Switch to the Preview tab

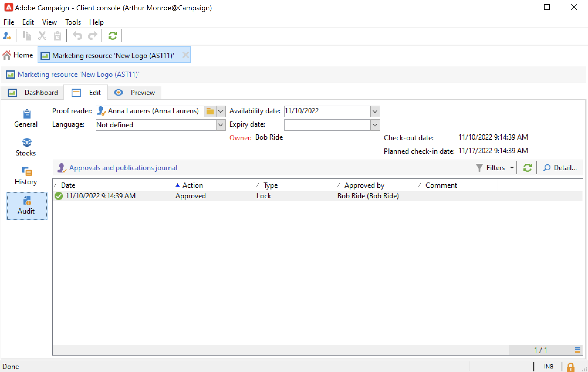click(x=135, y=93)
